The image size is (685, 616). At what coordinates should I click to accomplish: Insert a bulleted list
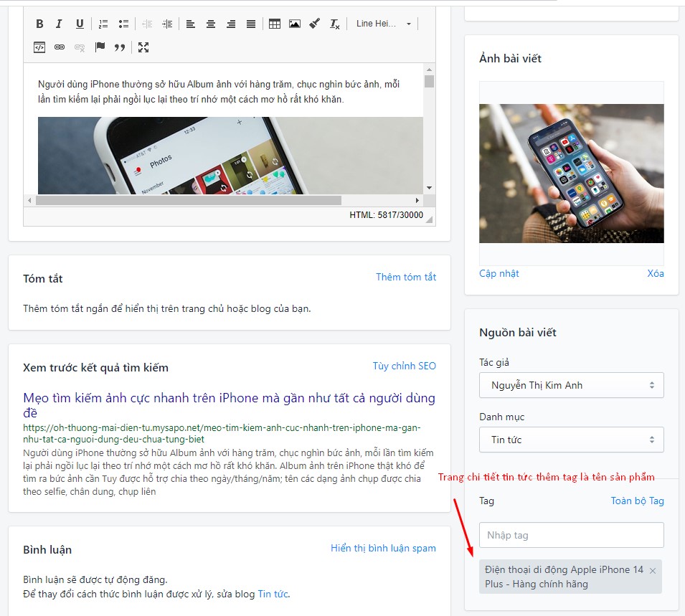tap(123, 24)
